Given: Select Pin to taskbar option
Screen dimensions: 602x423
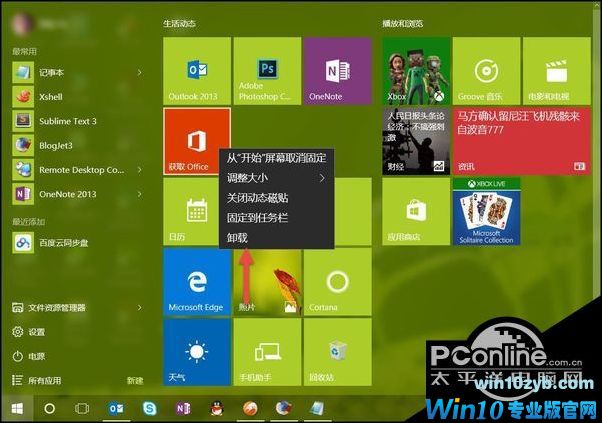Looking at the screenshot, I should click(x=276, y=218).
